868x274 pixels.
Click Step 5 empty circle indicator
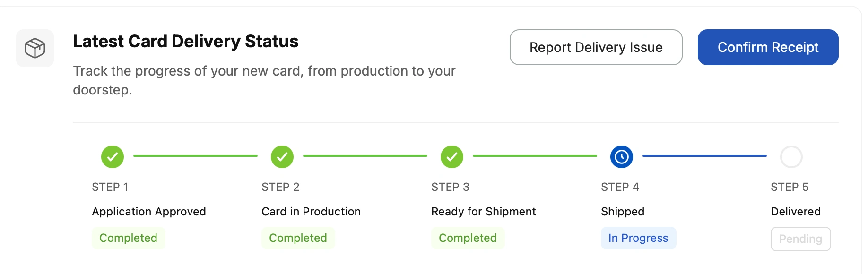pyautogui.click(x=791, y=157)
